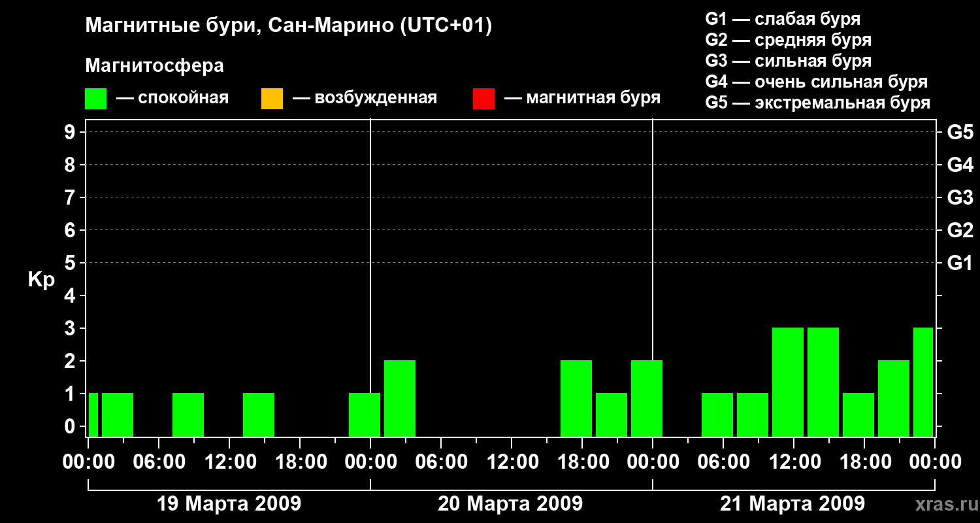This screenshot has height=523, width=980.
Task: Click the Kp 1 bar at 13:00 on 19 Марта
Action: [x=259, y=414]
